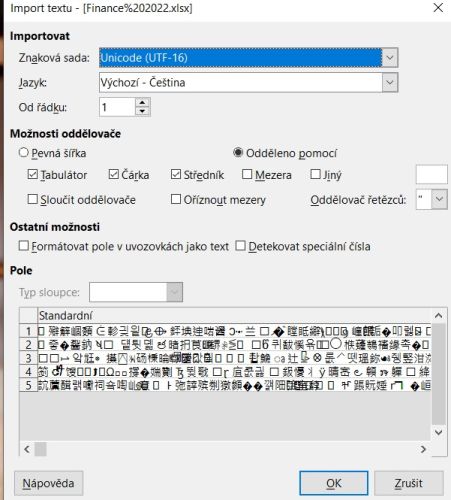Viewport: 451px width, 500px height.
Task: Check Sloučit oddělovače option
Action: [33, 199]
